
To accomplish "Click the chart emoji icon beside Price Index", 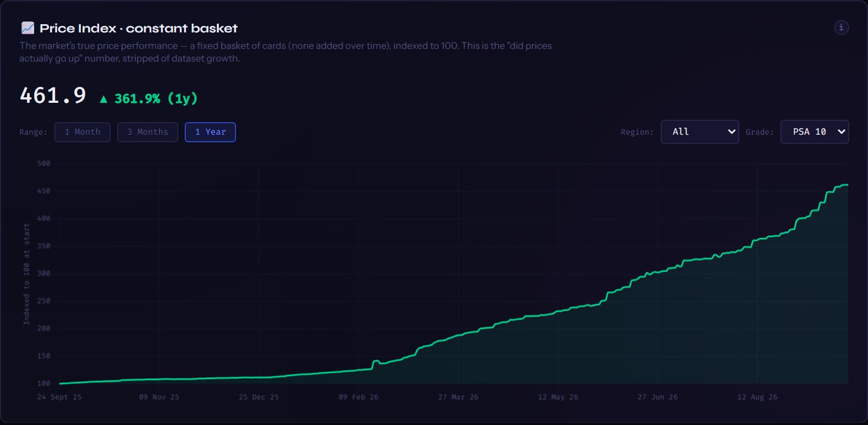I will point(28,28).
